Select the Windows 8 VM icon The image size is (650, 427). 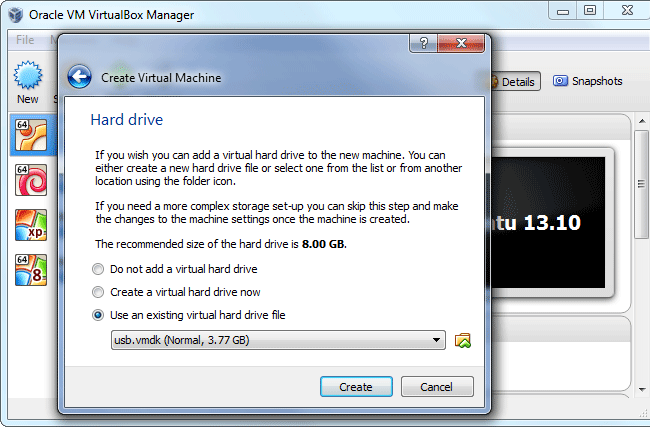click(31, 270)
